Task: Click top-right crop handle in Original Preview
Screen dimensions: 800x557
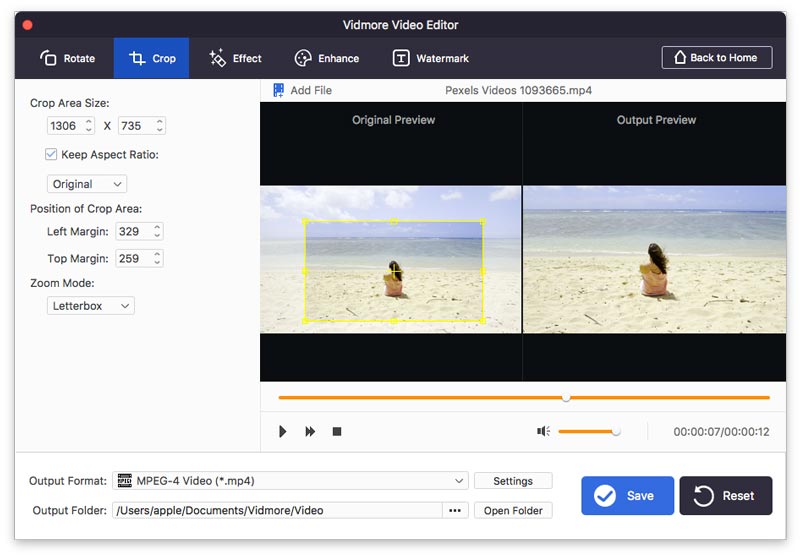Action: click(x=483, y=221)
